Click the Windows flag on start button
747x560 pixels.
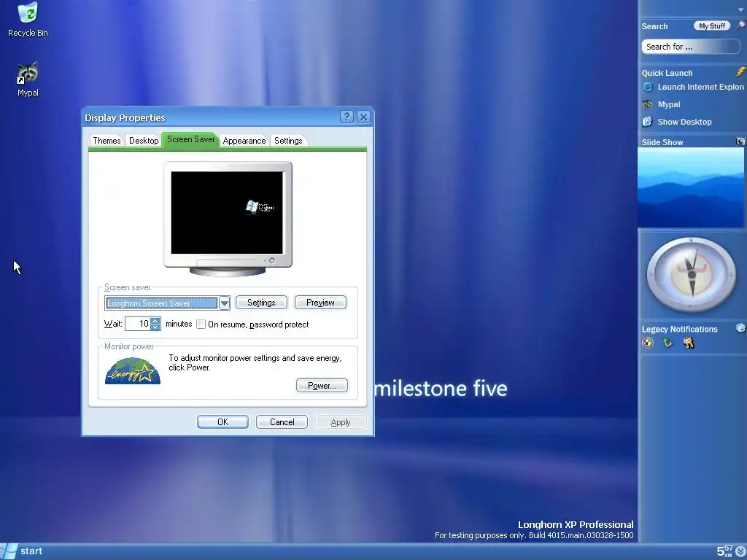point(9,551)
